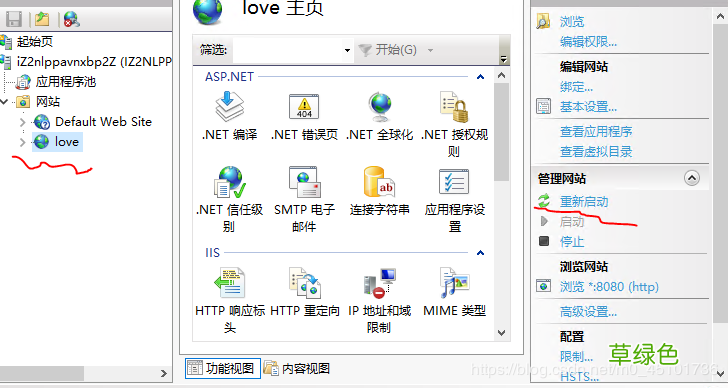
Task: Click the feature list vertical scrollbar thumb
Action: point(501,132)
